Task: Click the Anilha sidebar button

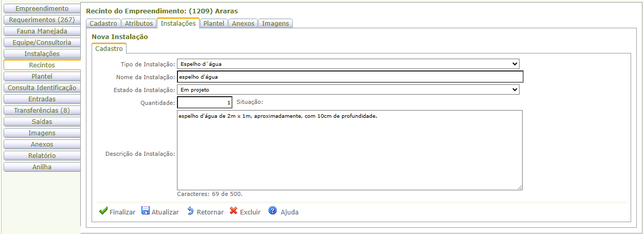Action: tap(42, 167)
